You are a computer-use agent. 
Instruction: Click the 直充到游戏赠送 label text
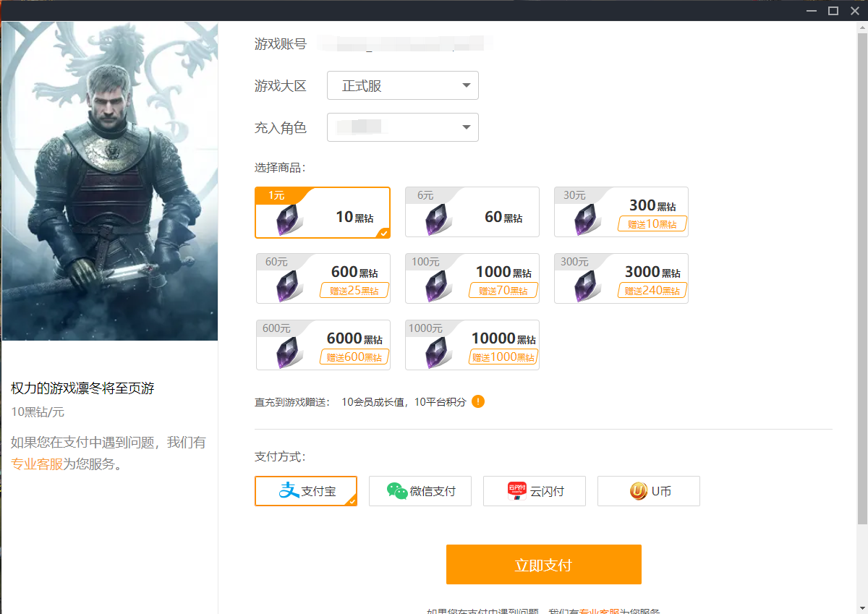click(x=292, y=402)
